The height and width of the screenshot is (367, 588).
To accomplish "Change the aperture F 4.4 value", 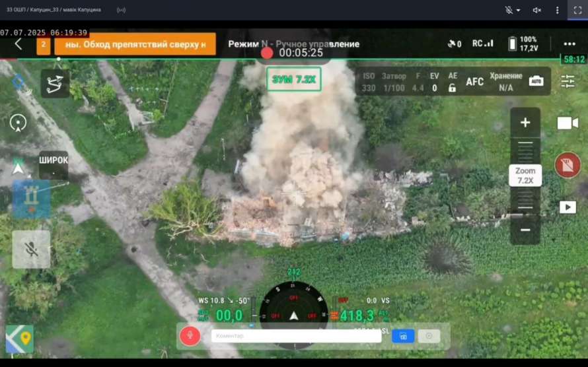I will tap(418, 82).
